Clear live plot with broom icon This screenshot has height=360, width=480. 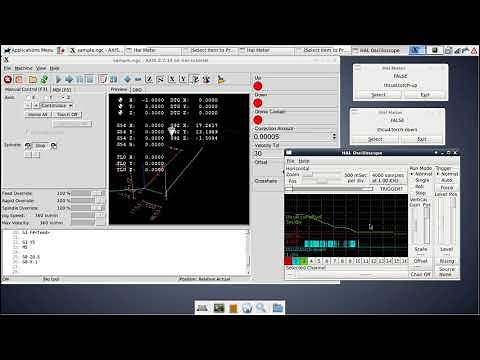(220, 79)
